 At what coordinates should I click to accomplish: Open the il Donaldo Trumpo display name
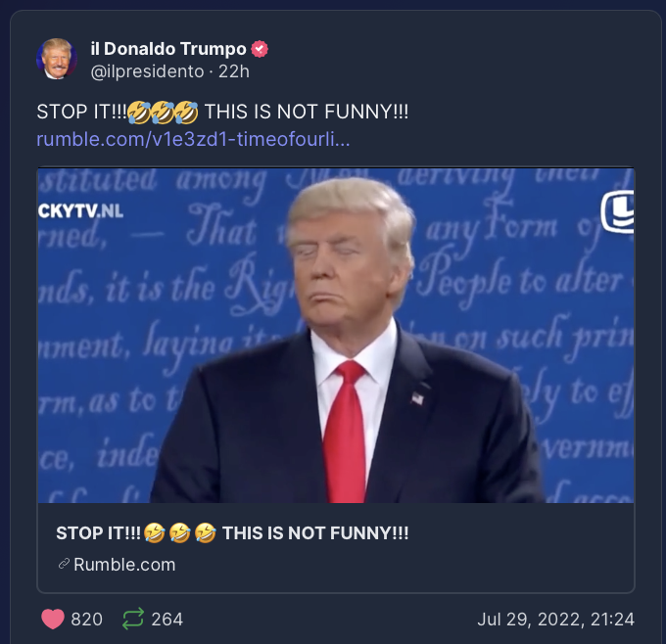click(x=168, y=49)
